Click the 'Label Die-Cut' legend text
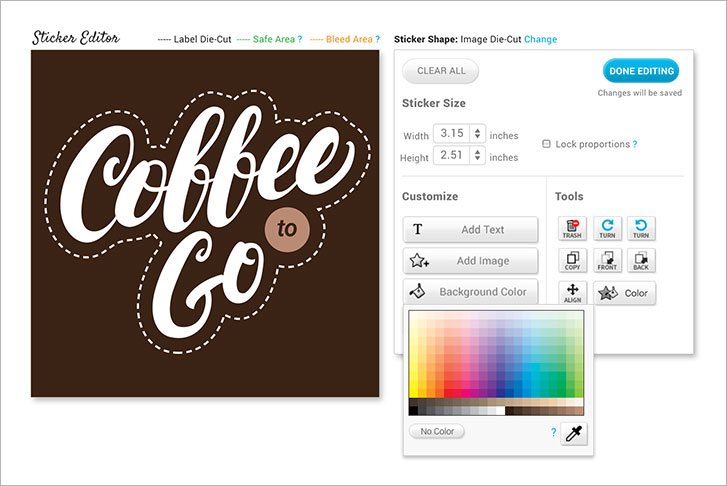This screenshot has height=486, width=727. point(202,39)
